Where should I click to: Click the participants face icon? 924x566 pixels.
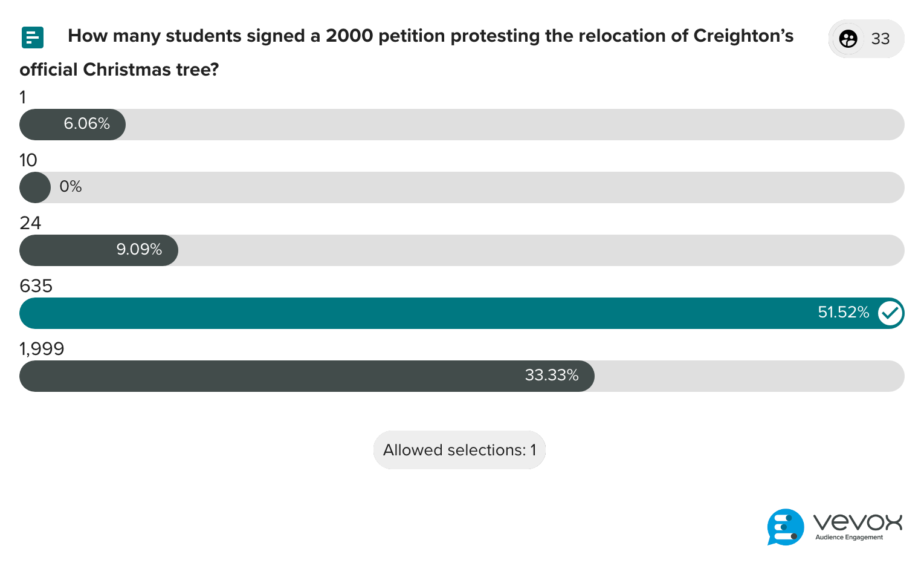point(848,39)
